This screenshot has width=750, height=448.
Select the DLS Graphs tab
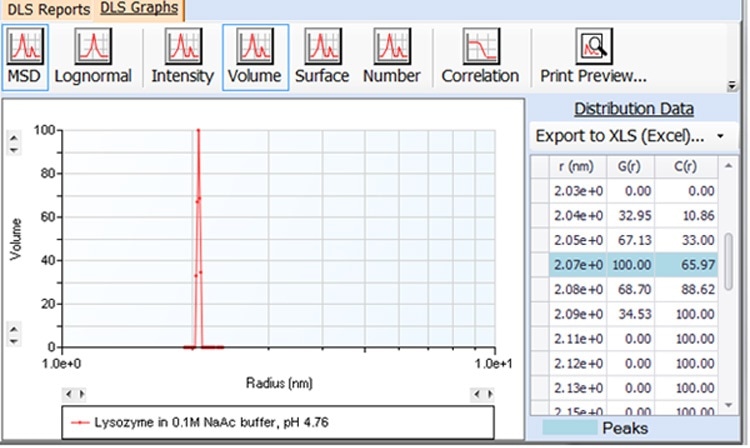click(139, 9)
